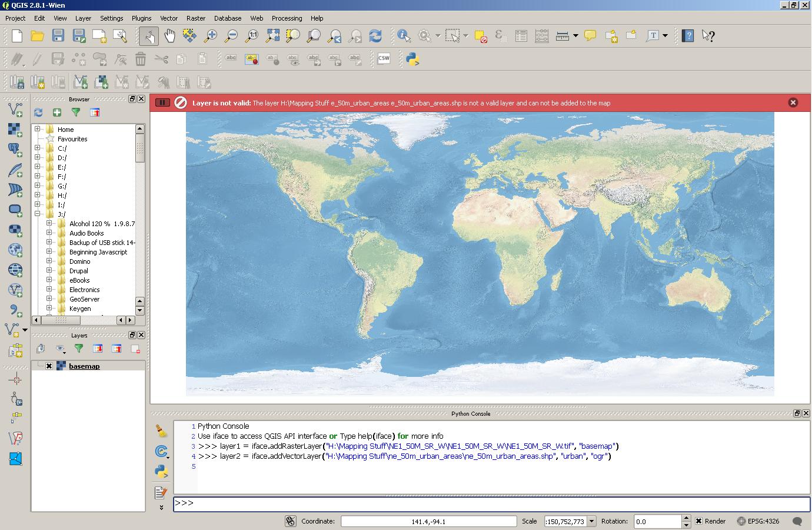Click Add Raster Layer sidebar icon
The image size is (812, 530).
(x=15, y=129)
